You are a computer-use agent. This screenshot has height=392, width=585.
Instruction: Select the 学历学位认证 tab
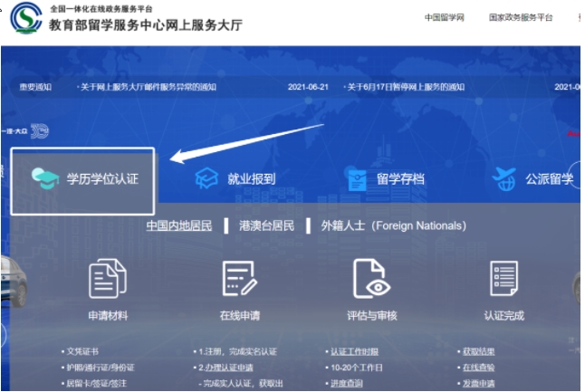tap(82, 181)
